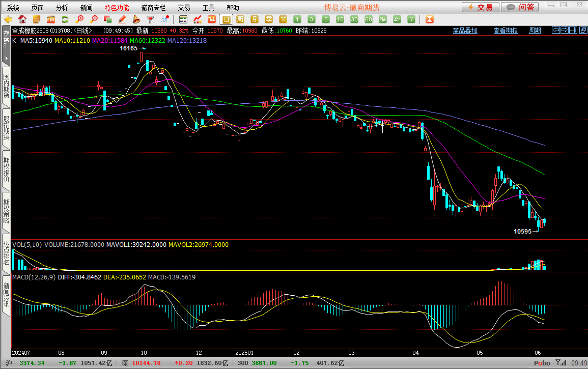Click the 交易 lightning button
This screenshot has width=588, height=369.
[x=481, y=7]
